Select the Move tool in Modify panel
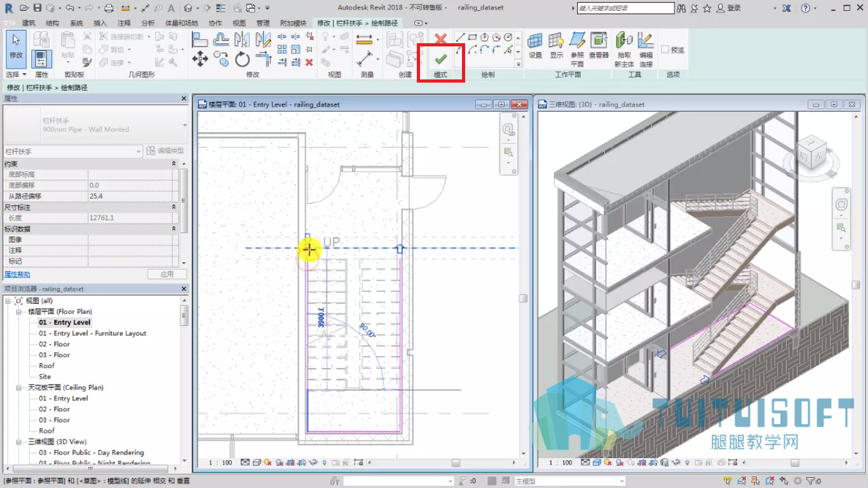Screen dimensions: 868x488 click(200, 60)
